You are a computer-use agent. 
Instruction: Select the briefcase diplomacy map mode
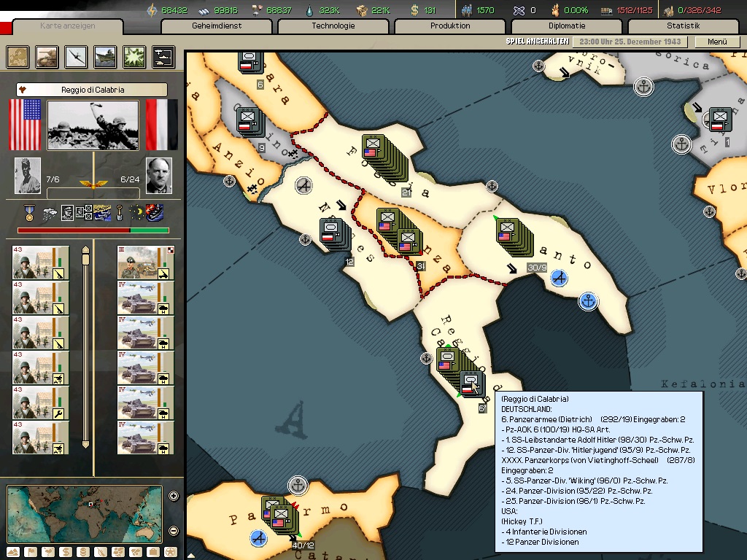click(x=153, y=553)
